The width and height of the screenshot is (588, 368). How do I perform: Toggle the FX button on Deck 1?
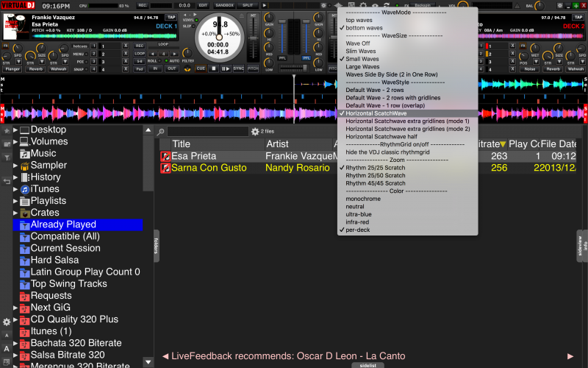click(x=5, y=46)
